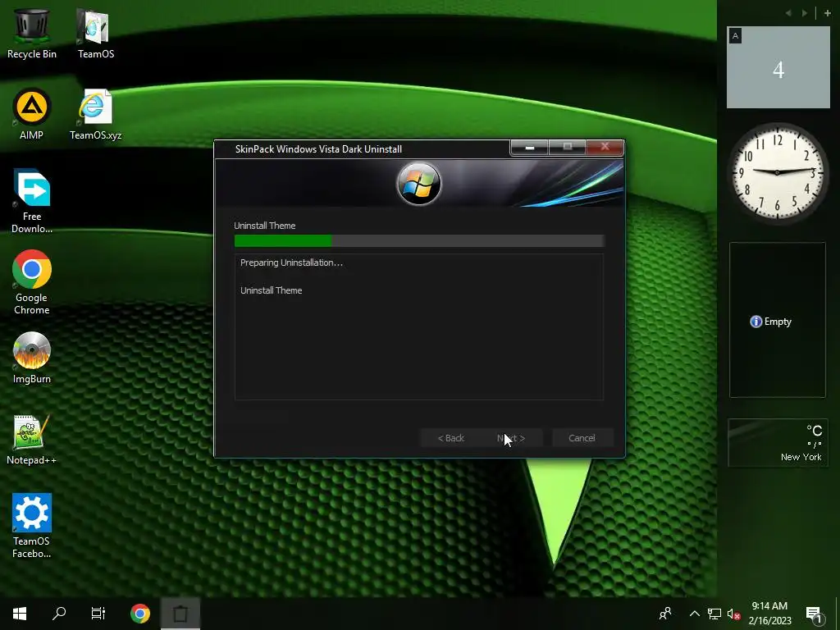Open Task View on the taskbar
840x630 pixels.
[98, 614]
